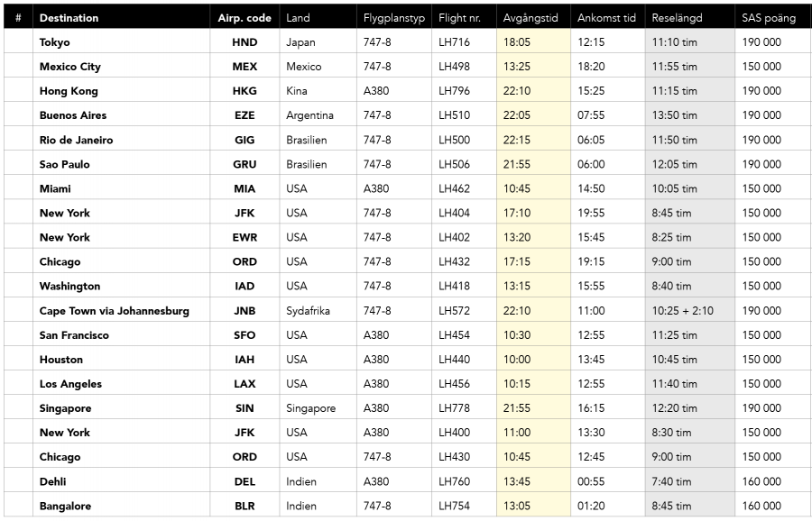Select flight number LH498 cell

click(x=454, y=67)
